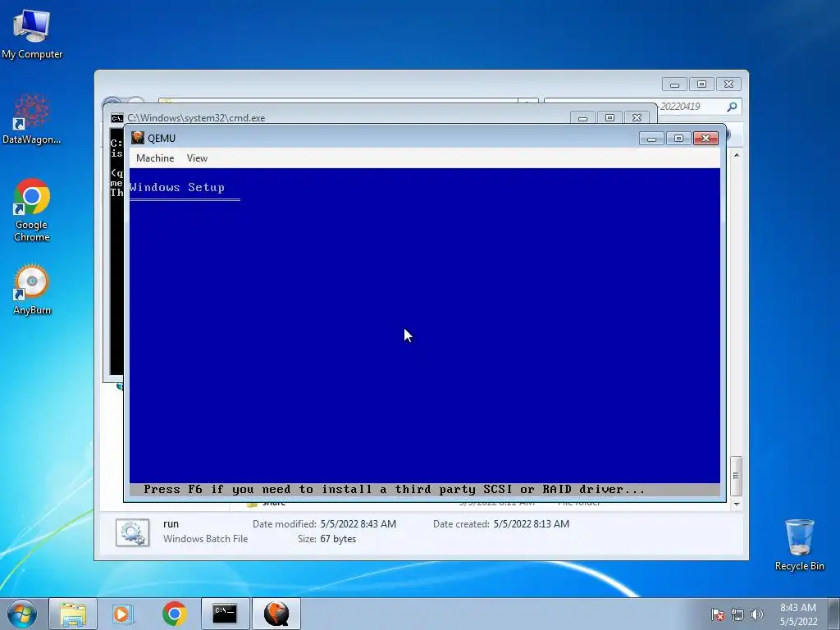Launch Chrome from the taskbar
Viewport: 840px width, 630px height.
click(174, 614)
